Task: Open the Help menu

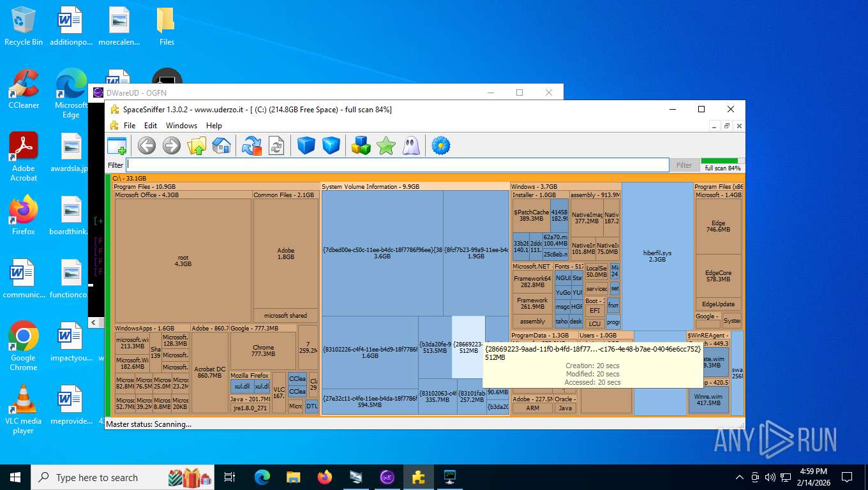Action: 214,126
